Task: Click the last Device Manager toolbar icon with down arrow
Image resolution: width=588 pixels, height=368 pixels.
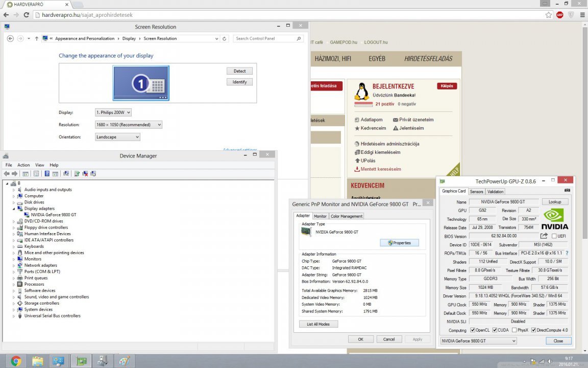Action: tap(93, 173)
